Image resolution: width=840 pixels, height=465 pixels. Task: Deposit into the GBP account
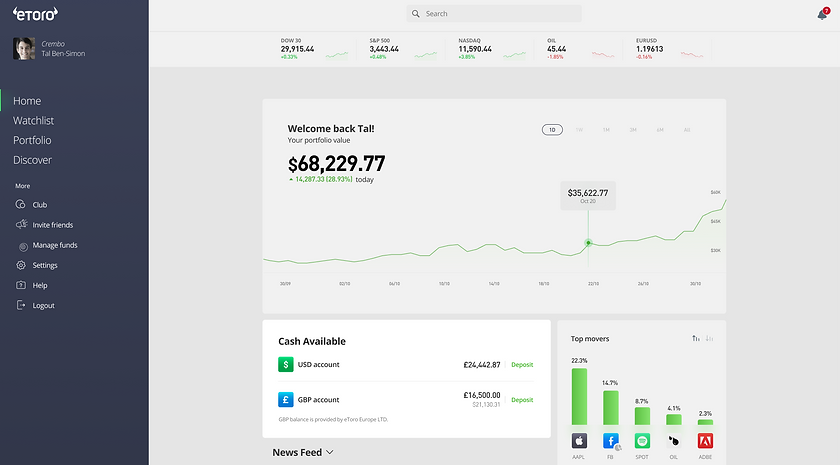pos(522,400)
